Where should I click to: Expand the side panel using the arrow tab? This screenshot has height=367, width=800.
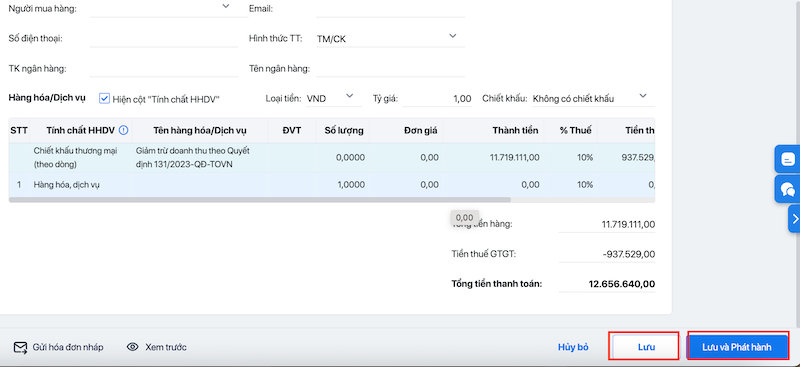[794, 219]
